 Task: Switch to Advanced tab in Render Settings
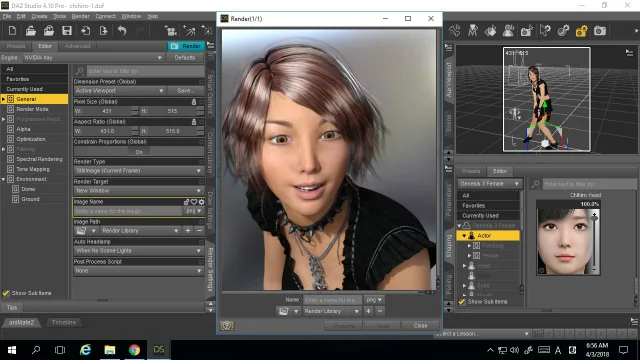click(x=77, y=46)
